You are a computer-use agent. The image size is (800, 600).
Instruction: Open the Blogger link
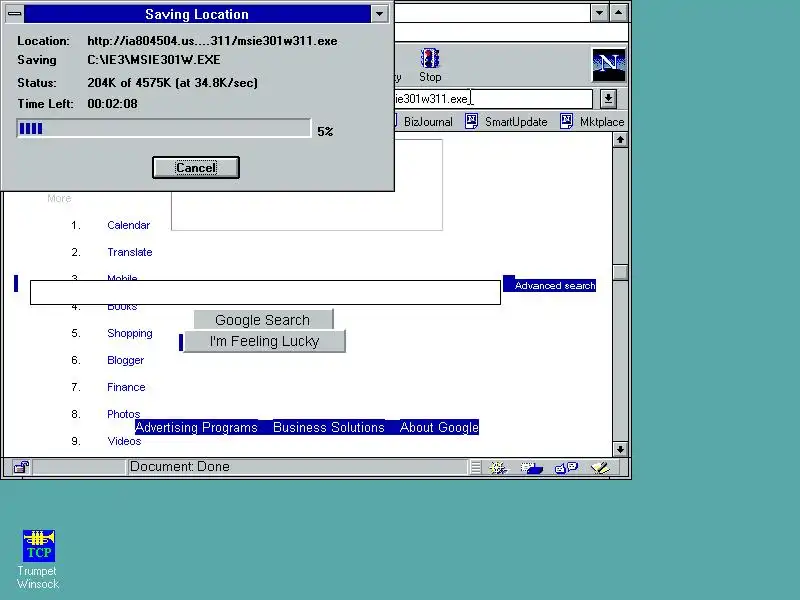click(126, 360)
